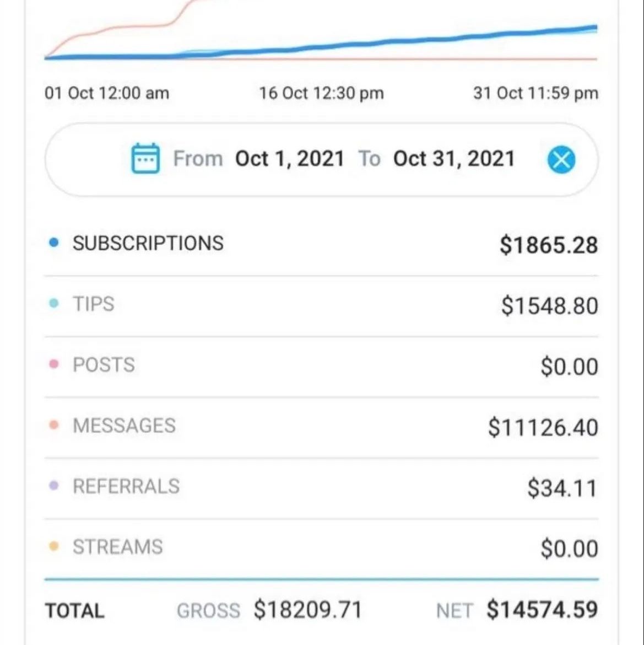Clear the date range with the blue X
The height and width of the screenshot is (645, 644).
561,160
